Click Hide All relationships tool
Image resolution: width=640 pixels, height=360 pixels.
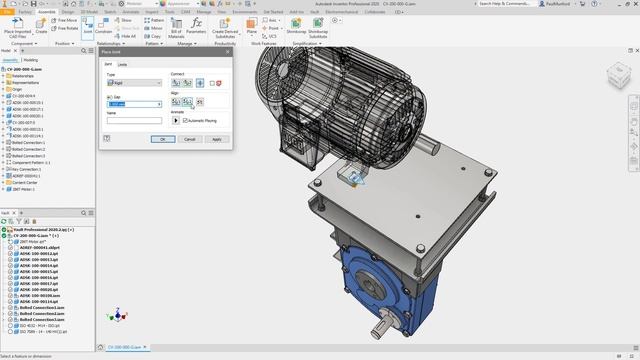125,36
